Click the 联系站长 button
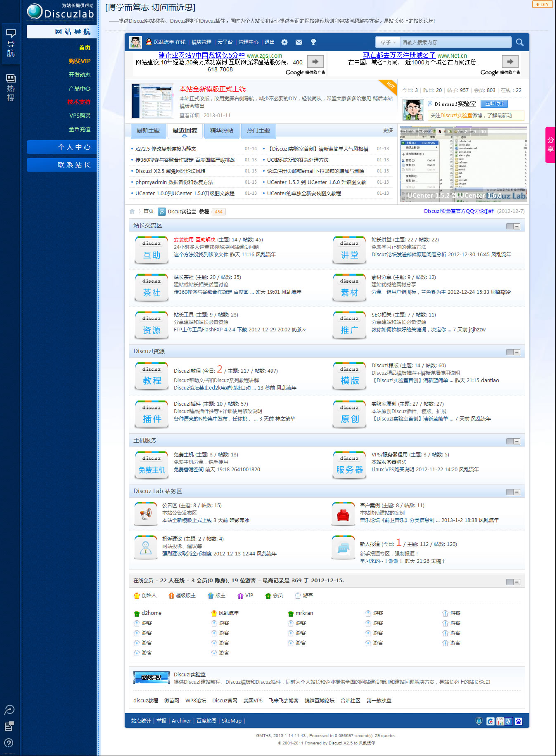This screenshot has width=557, height=756. (62, 165)
